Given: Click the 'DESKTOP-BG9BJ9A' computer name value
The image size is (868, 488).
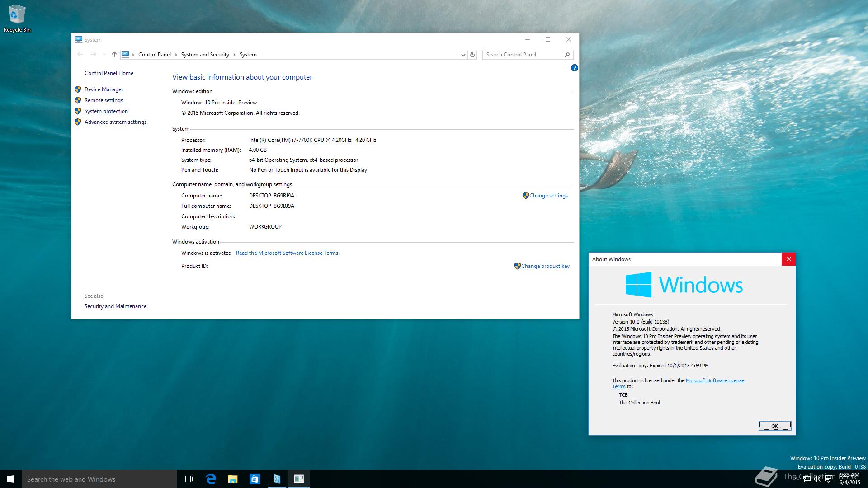Looking at the screenshot, I should 271,196.
